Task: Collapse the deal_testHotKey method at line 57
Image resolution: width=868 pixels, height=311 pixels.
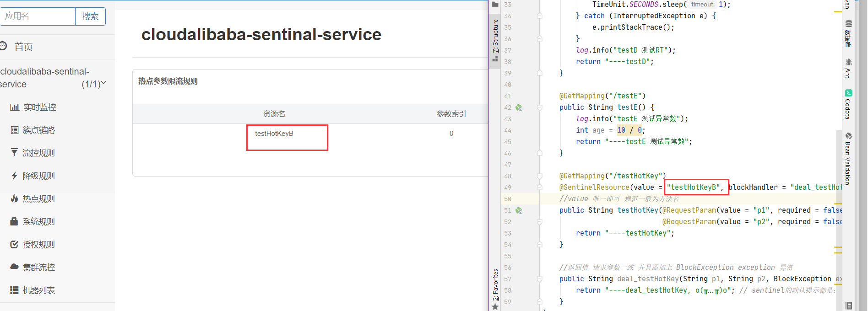Action: click(x=540, y=279)
